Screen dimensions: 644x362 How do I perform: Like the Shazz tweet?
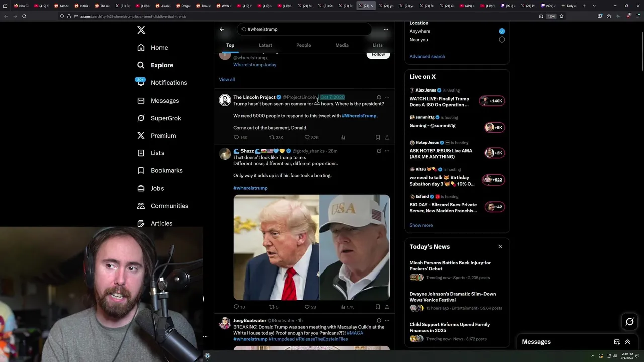pyautogui.click(x=307, y=307)
